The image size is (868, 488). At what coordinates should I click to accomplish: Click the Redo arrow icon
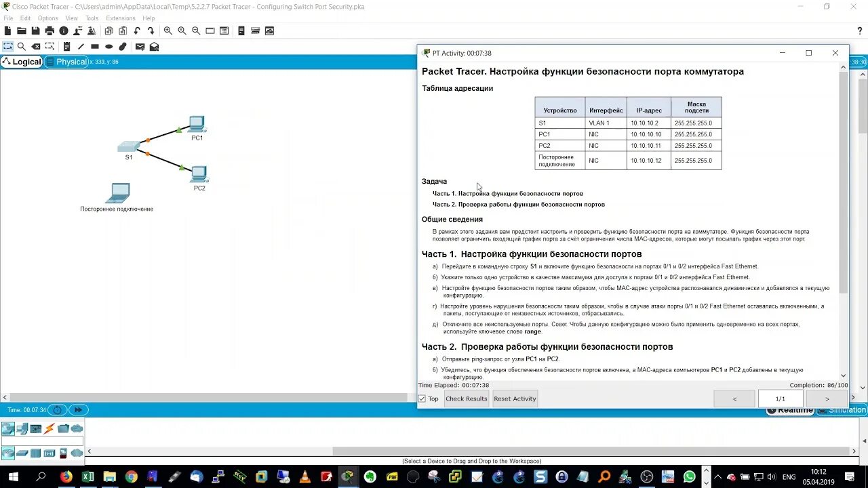(x=151, y=30)
